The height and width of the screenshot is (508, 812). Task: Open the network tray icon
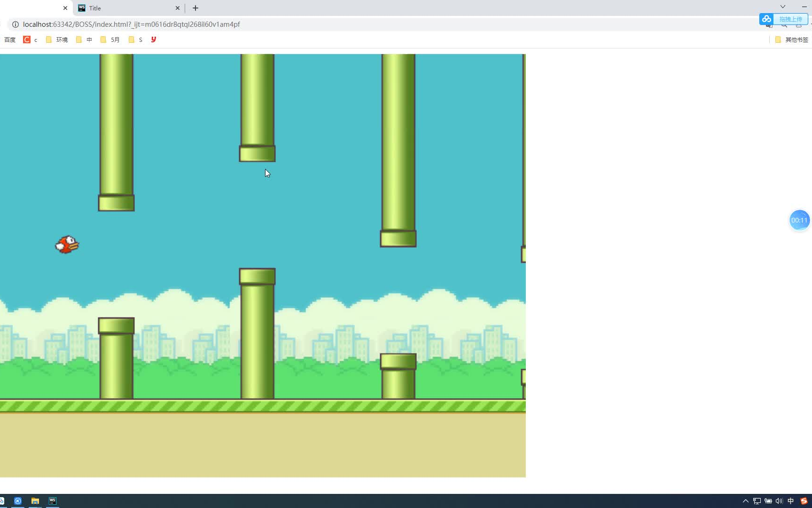757,501
